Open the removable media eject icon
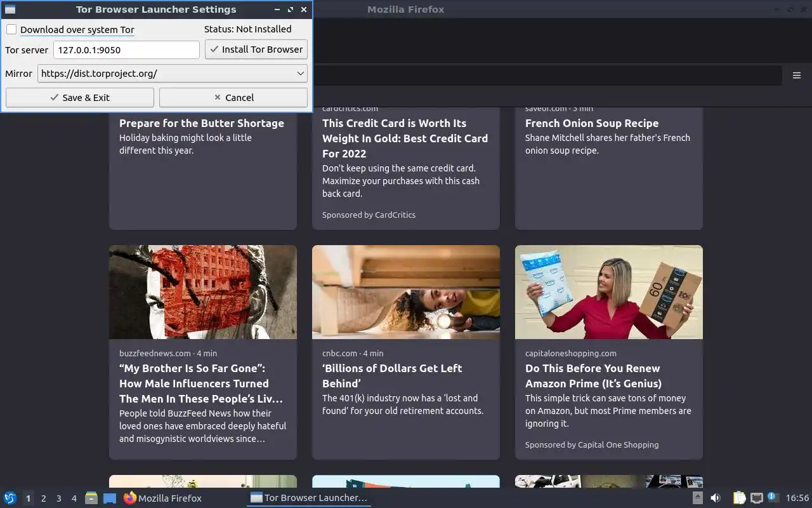This screenshot has height=508, width=812. click(697, 498)
